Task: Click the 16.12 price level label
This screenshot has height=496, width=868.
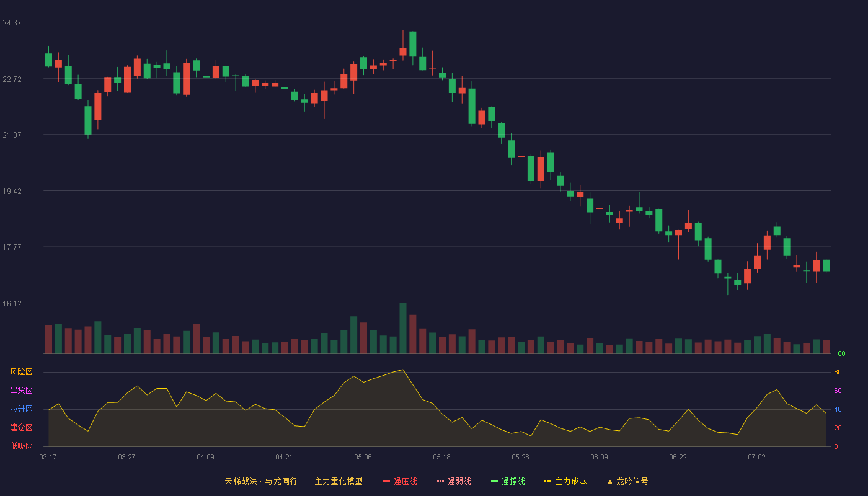Action: (x=12, y=304)
